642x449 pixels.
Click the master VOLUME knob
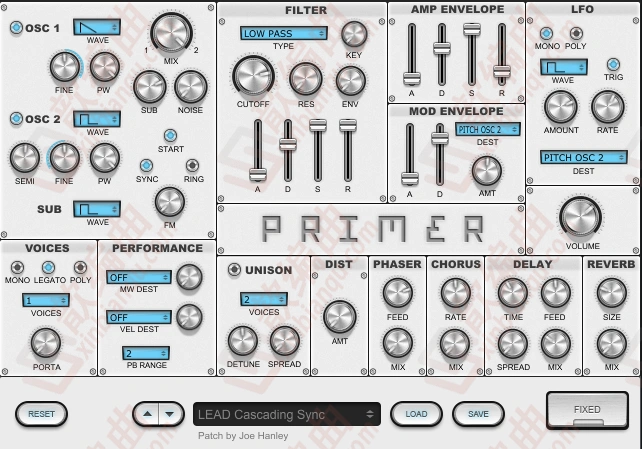pyautogui.click(x=581, y=218)
